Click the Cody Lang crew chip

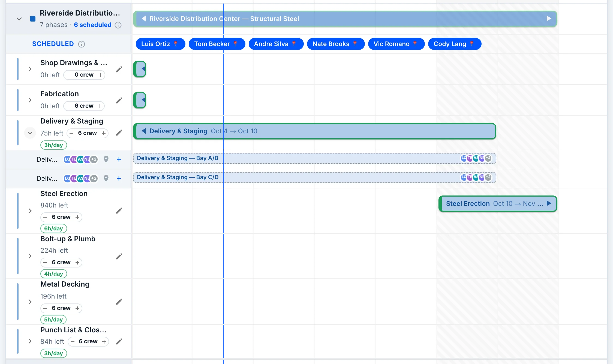pyautogui.click(x=455, y=44)
